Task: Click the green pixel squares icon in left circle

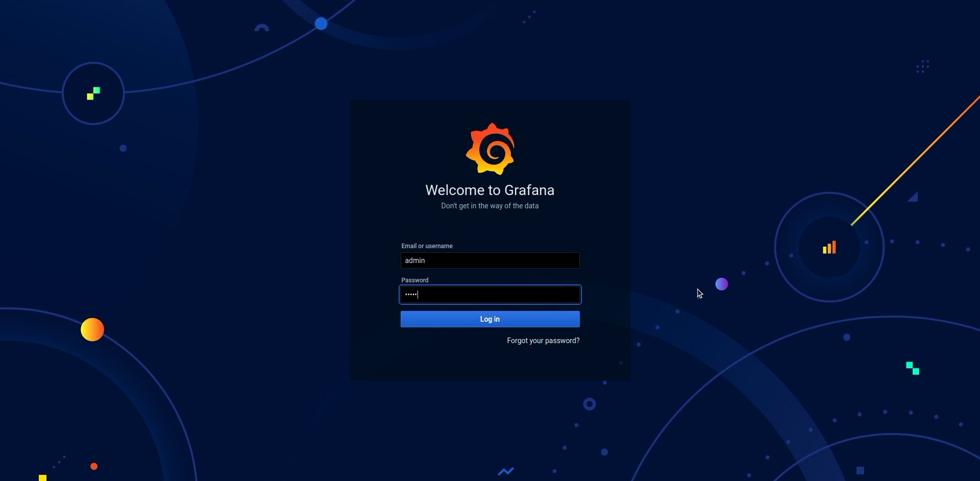Action: (x=93, y=93)
